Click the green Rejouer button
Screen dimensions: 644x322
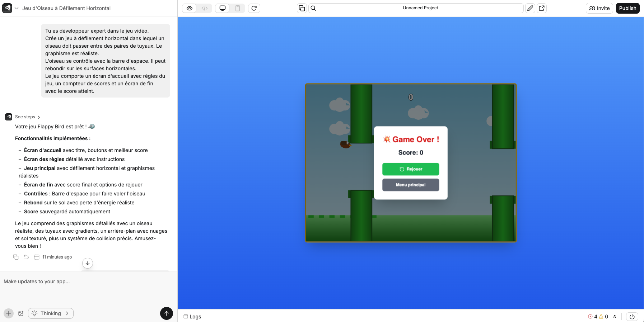tap(410, 169)
